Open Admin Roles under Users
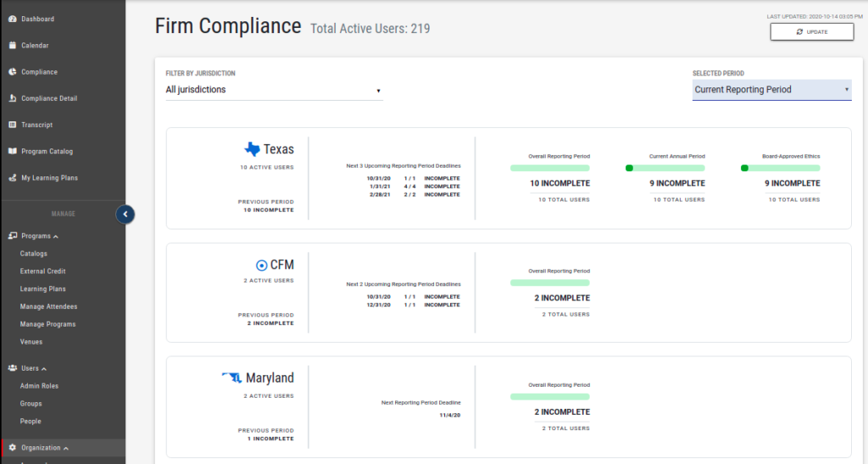 point(39,386)
